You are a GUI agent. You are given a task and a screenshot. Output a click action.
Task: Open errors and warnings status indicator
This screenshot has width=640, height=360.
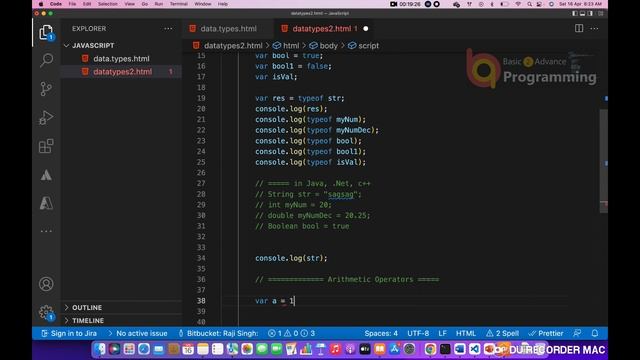[x=291, y=333]
